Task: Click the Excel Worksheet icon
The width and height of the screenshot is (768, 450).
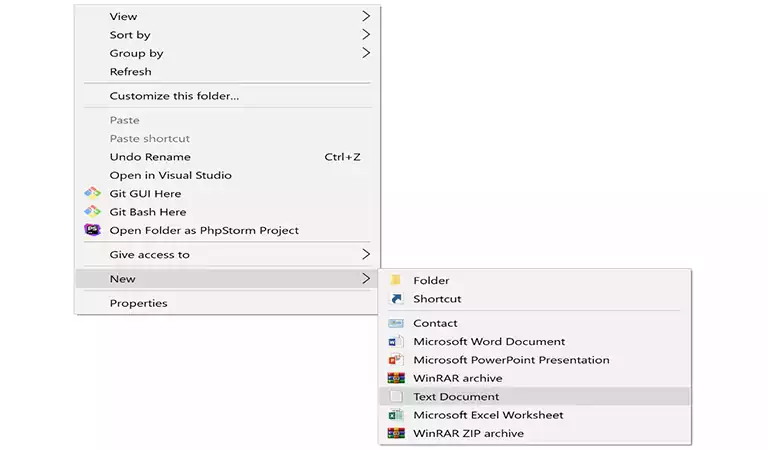Action: 396,415
